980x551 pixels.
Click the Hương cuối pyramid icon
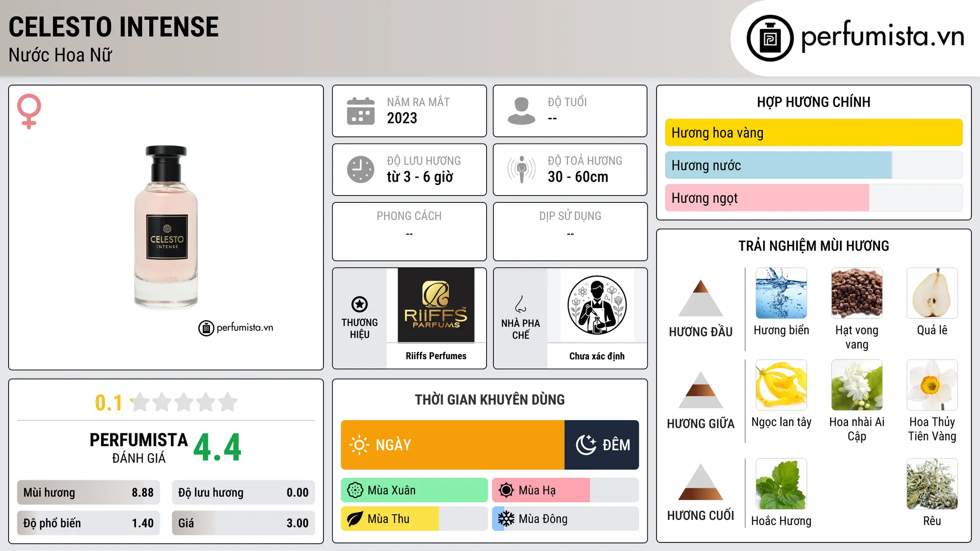point(701,482)
